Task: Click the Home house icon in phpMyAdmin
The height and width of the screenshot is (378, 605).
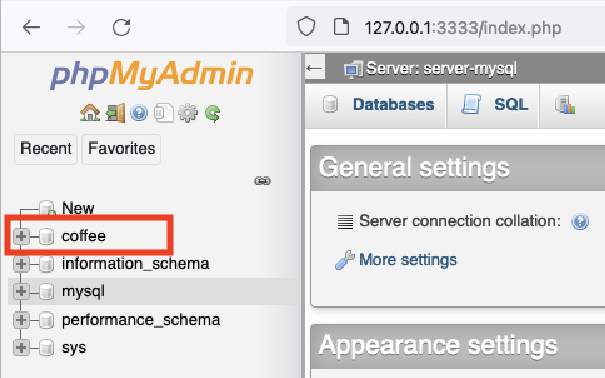Action: click(90, 113)
